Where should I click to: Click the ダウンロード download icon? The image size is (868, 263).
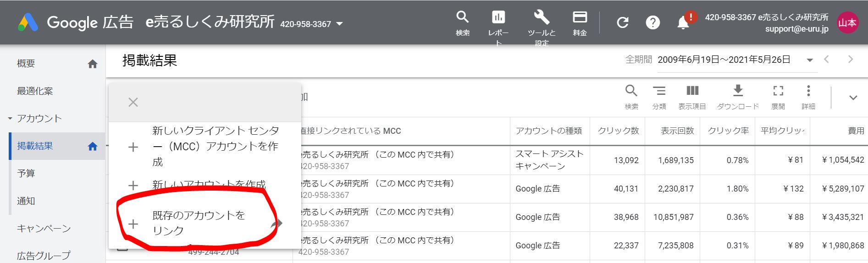pos(738,97)
